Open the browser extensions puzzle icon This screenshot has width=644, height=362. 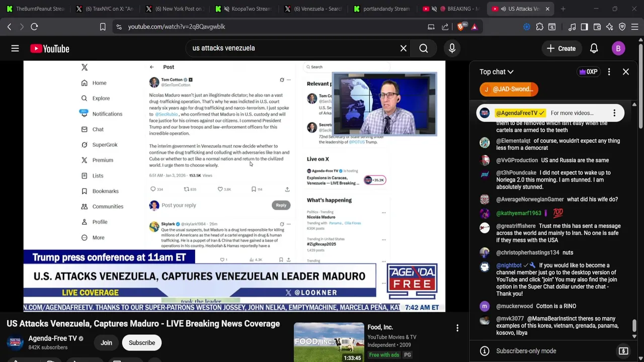pyautogui.click(x=539, y=27)
